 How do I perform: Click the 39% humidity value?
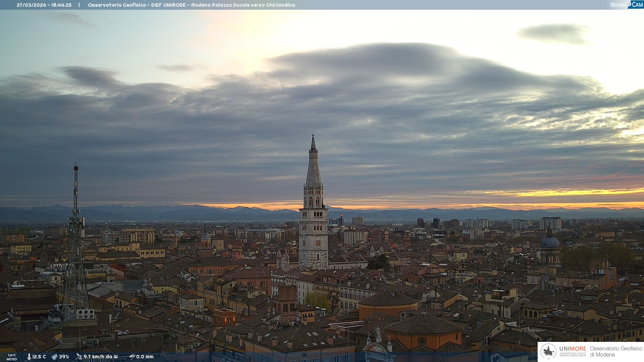[64, 357]
